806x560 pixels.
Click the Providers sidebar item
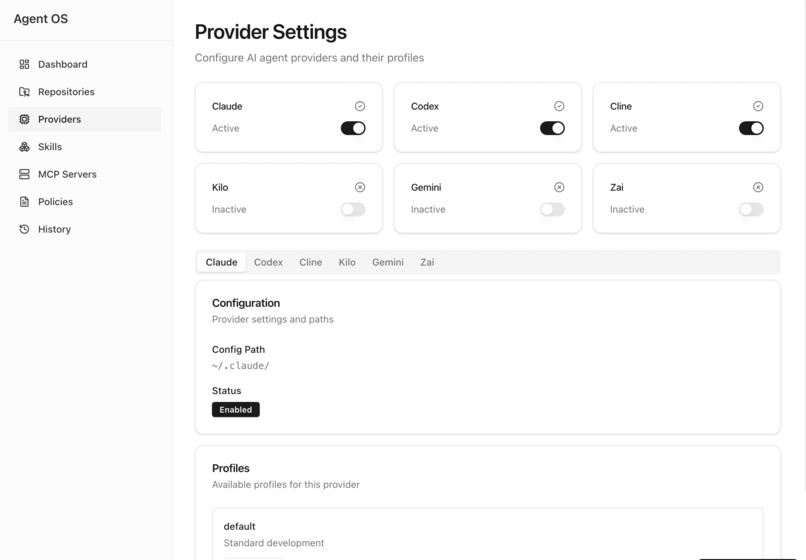[x=84, y=119]
